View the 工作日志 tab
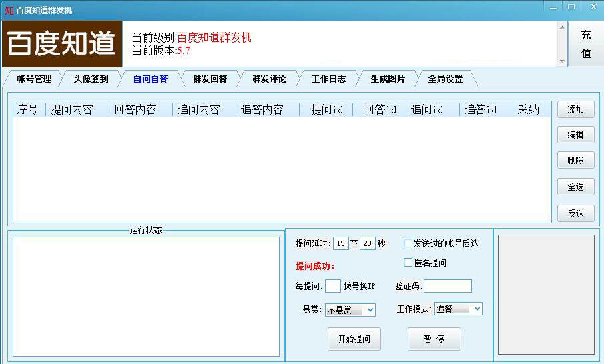604x364 pixels. (328, 79)
